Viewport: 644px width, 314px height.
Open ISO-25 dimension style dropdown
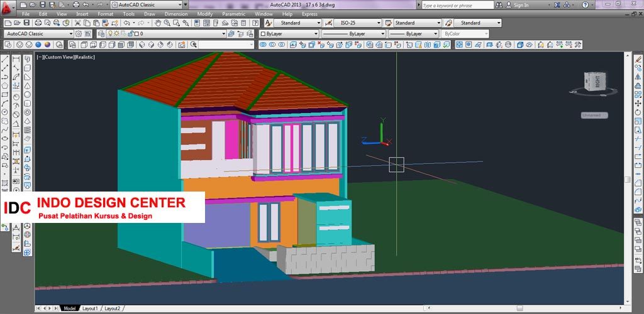(357, 23)
